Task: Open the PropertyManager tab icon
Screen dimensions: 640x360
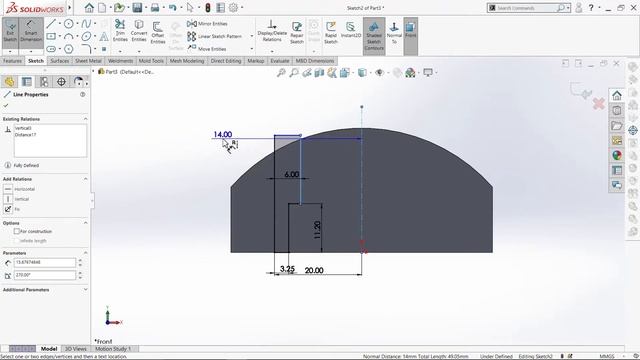Action: (27, 82)
